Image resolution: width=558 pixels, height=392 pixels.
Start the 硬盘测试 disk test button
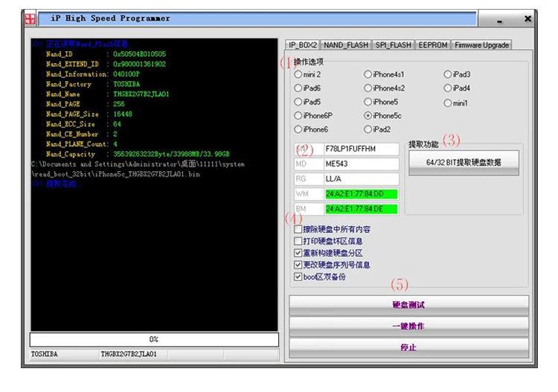point(408,305)
